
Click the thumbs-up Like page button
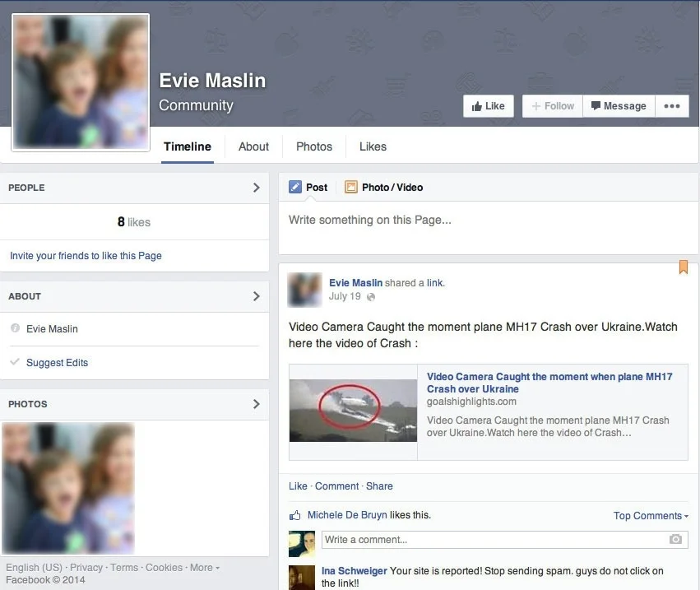click(x=489, y=106)
